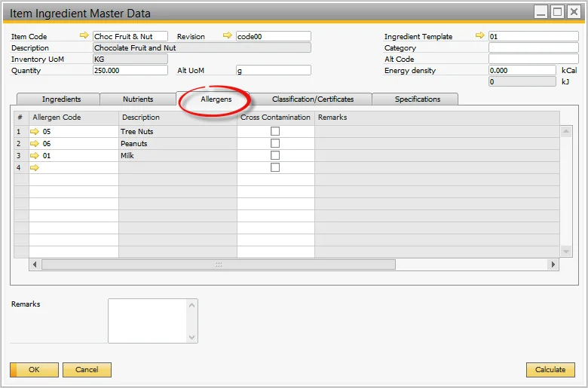The height and width of the screenshot is (388, 588).
Task: Select the Tree Nuts description cell
Action: tap(178, 132)
